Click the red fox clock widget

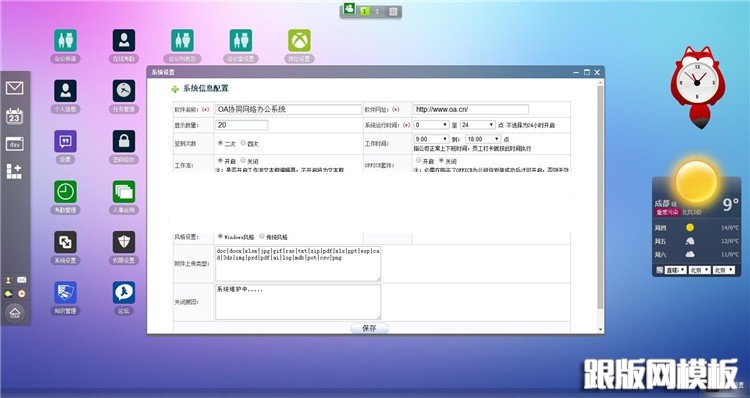697,87
